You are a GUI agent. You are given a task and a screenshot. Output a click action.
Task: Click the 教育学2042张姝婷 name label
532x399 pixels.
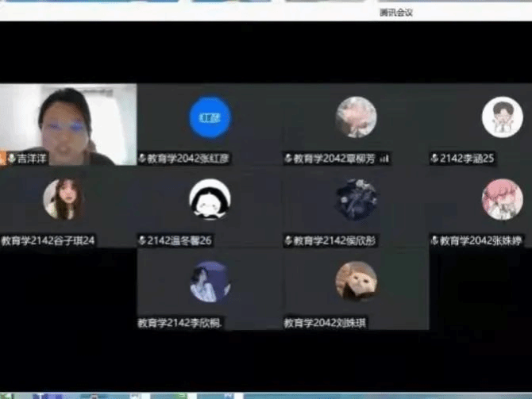point(480,240)
